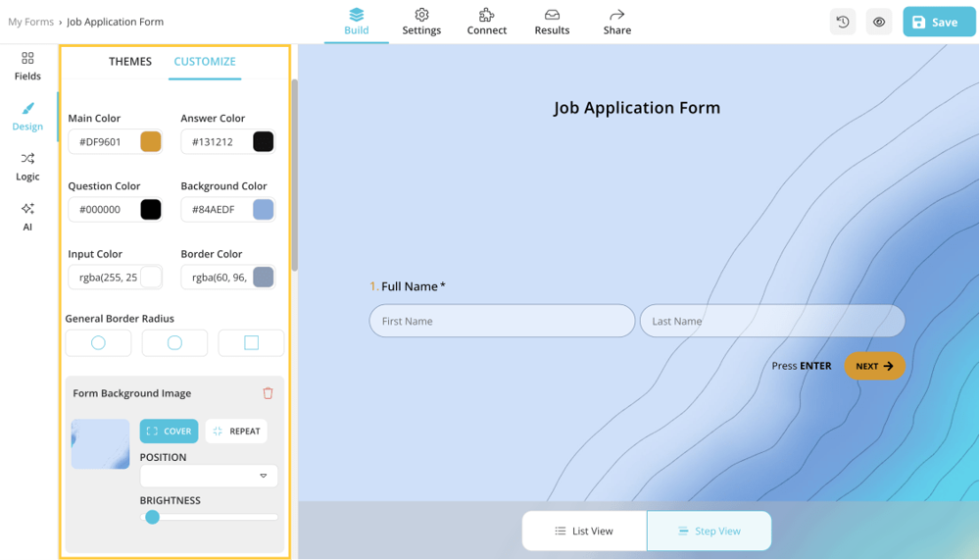
Task: Switch to the Build tab
Action: 357,22
